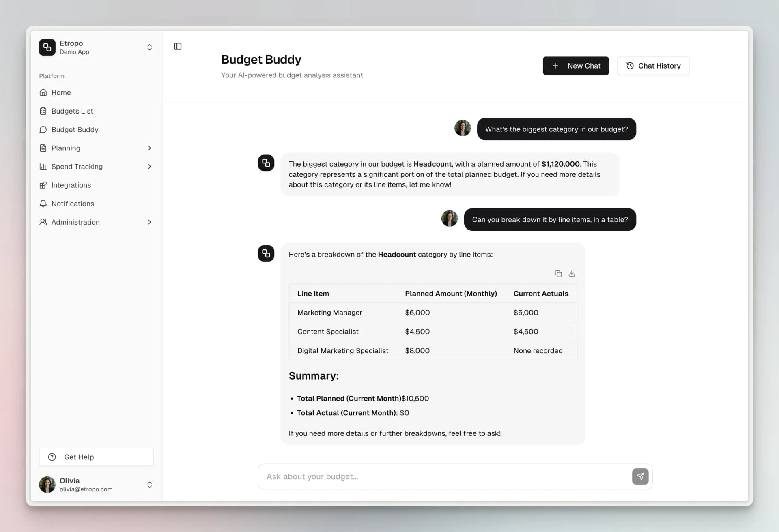Open the Etropo workspace switcher
The height and width of the screenshot is (532, 779).
pyautogui.click(x=149, y=47)
